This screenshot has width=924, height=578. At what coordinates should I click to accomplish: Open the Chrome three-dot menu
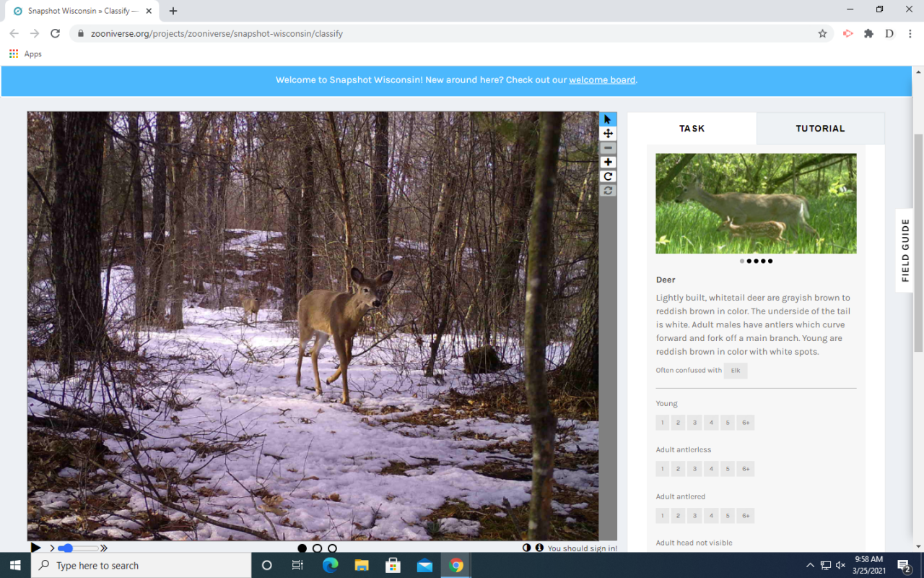[910, 33]
